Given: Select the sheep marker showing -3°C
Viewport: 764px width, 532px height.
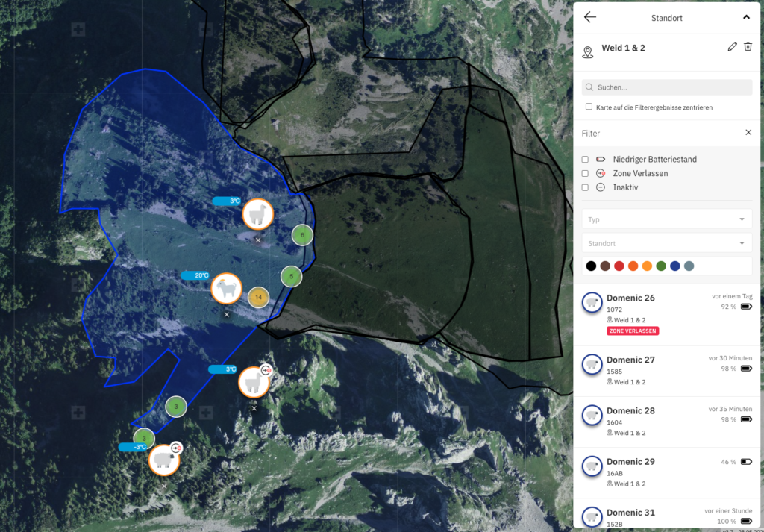Looking at the screenshot, I should tap(163, 460).
